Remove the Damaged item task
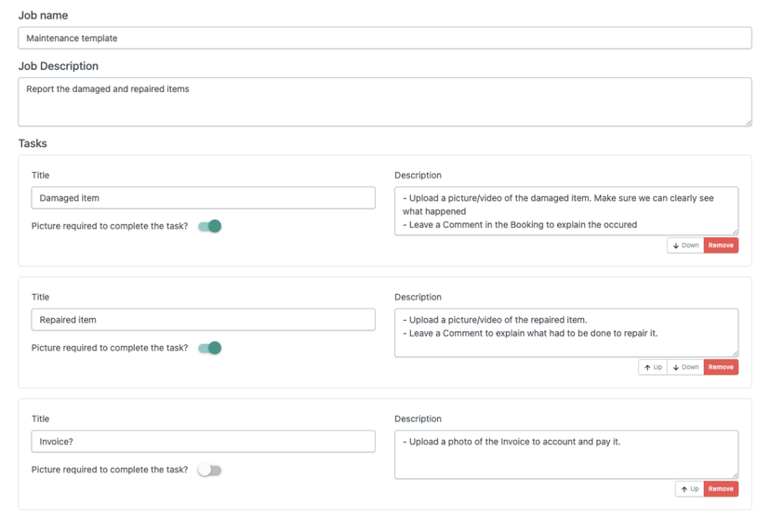This screenshot has width=770, height=532. [x=721, y=246]
